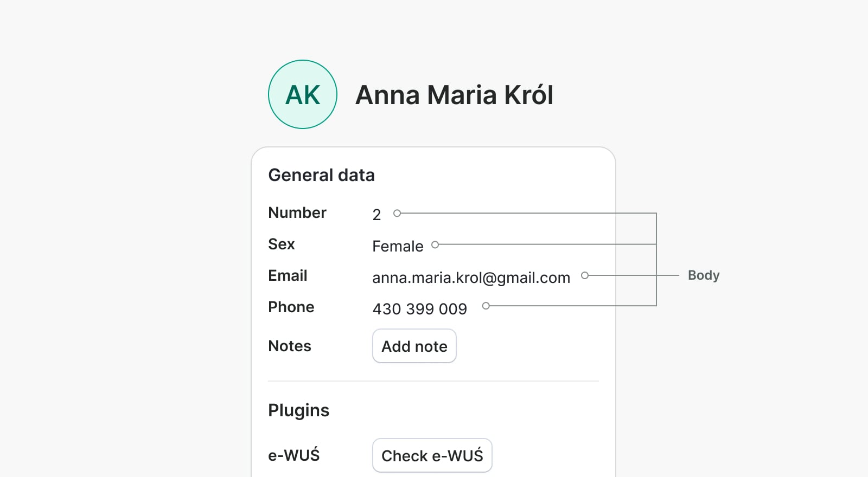Click the annotation dot beside the phone number
868x477 pixels.
coord(486,306)
